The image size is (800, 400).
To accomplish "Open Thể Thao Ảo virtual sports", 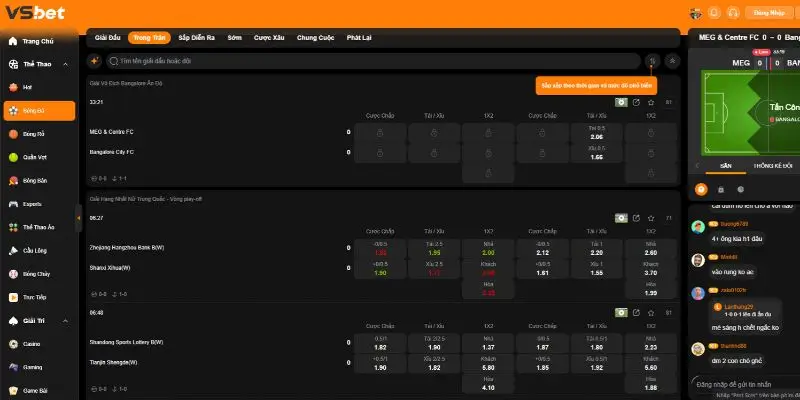I will pos(38,227).
